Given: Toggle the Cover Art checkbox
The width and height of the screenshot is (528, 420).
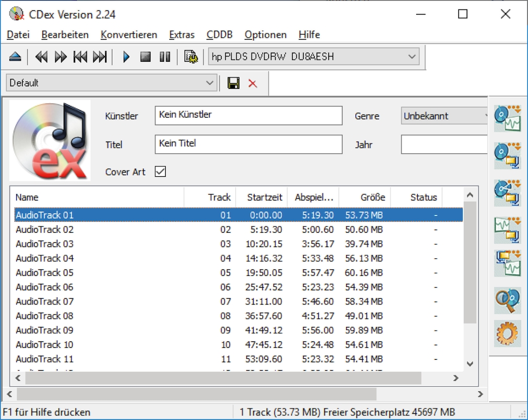Looking at the screenshot, I should 160,172.
